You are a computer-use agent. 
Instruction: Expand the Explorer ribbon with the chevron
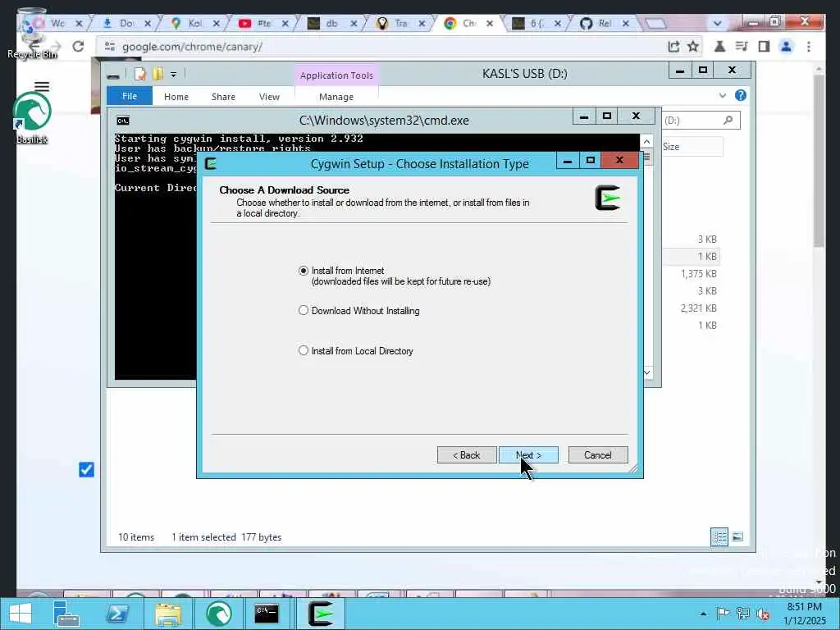723,96
